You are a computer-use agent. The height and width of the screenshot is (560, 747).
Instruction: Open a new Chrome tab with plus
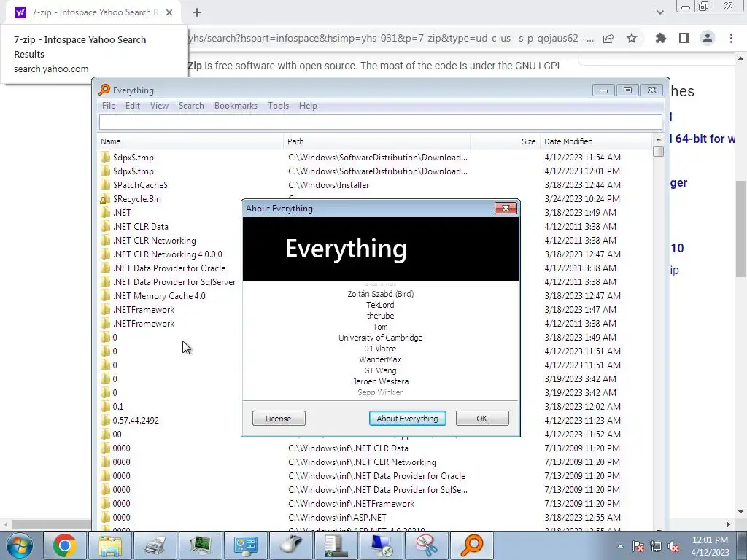point(197,12)
